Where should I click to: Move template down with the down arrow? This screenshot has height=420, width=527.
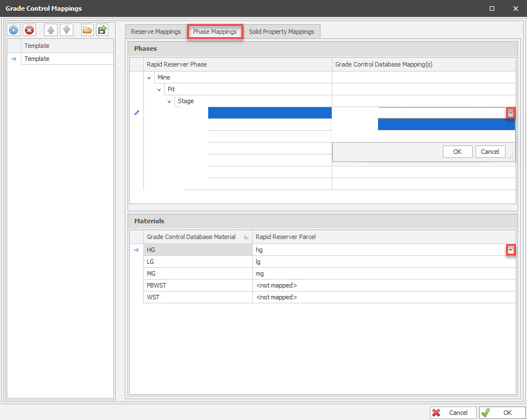[x=66, y=30]
